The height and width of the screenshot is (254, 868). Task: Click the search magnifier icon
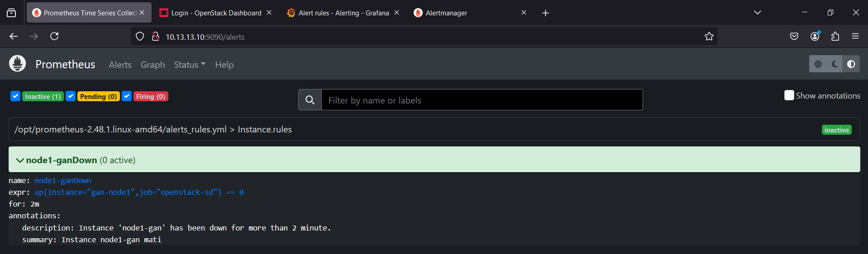[x=310, y=100]
